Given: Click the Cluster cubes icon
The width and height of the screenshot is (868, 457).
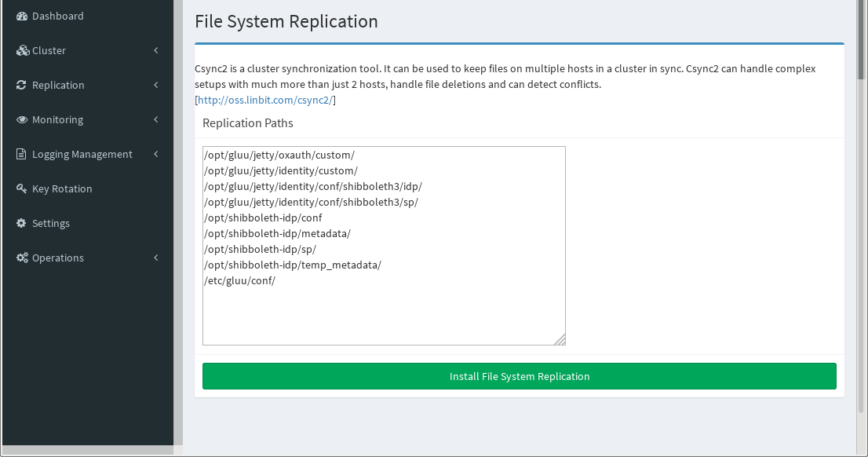Looking at the screenshot, I should click(22, 50).
